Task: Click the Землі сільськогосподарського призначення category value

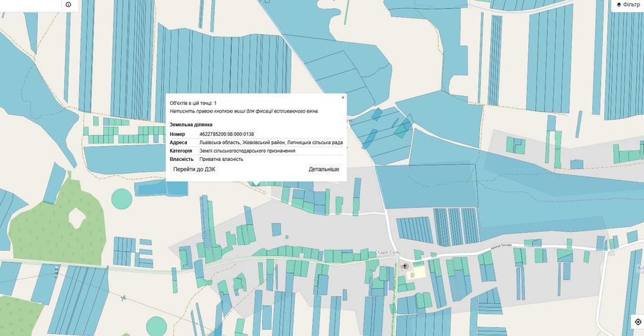Action: coord(247,151)
